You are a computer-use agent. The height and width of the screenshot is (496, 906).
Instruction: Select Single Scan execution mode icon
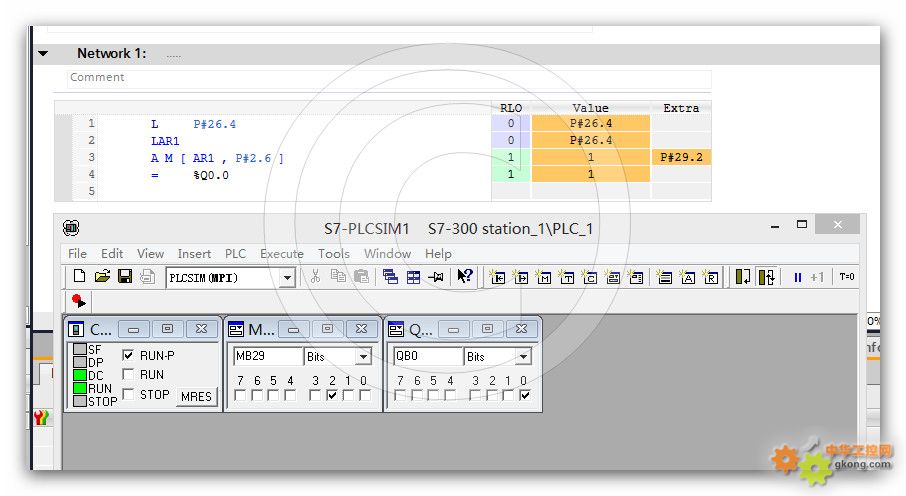pyautogui.click(x=743, y=277)
